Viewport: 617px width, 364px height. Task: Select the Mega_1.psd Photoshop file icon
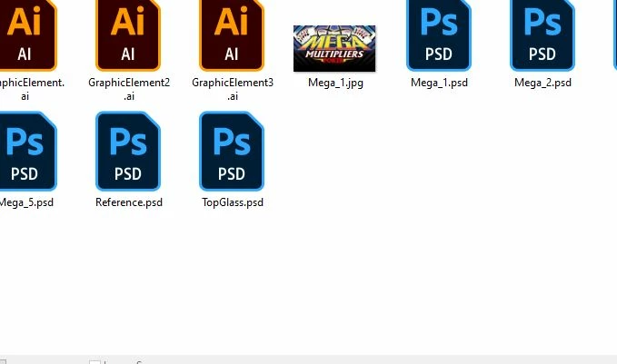pyautogui.click(x=439, y=35)
